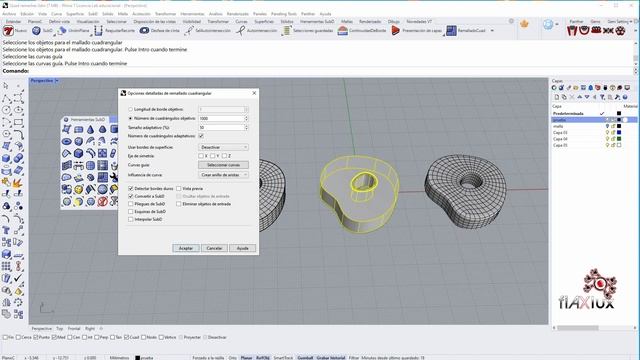Open Influencia de curva dropdown

[x=223, y=175]
